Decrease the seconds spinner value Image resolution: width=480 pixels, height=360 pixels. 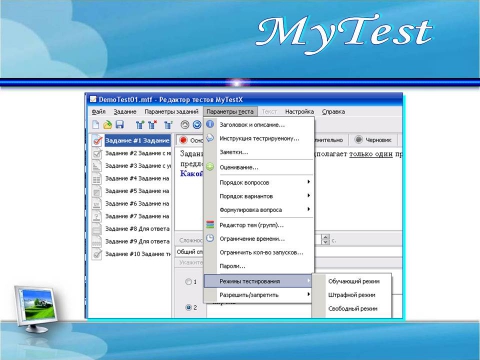coord(326,242)
